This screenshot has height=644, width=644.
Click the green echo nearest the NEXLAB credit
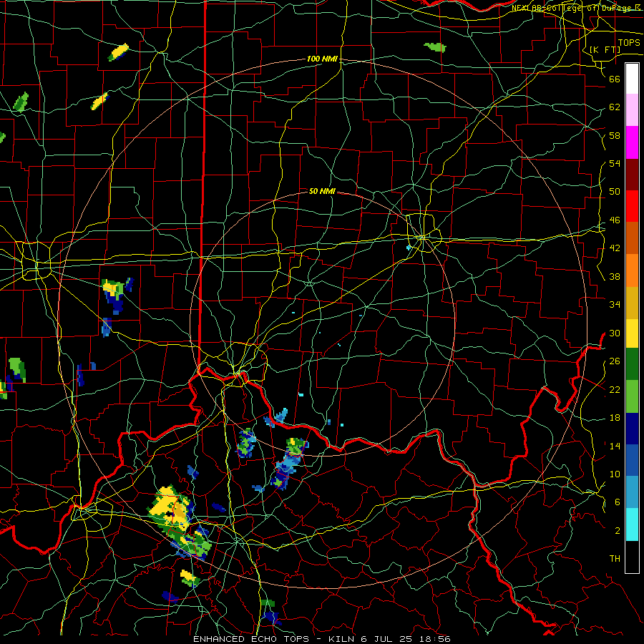click(435, 47)
